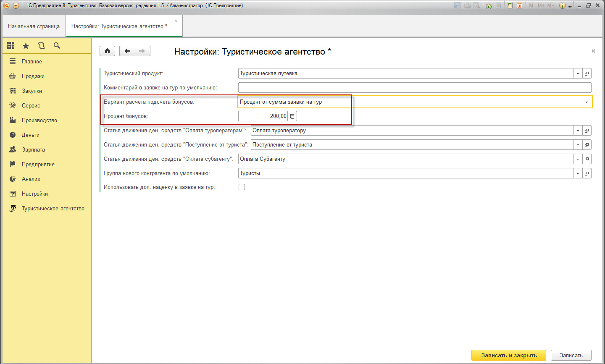Open Производство section in sidebar
This screenshot has height=364, width=605.
click(47, 120)
